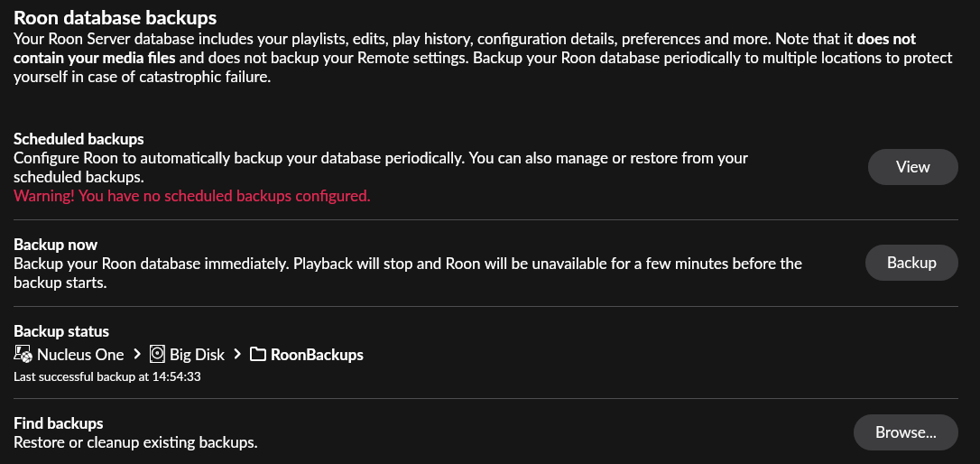Click the last successful backup timestamp
Screen dimensions: 980x464
coord(106,376)
